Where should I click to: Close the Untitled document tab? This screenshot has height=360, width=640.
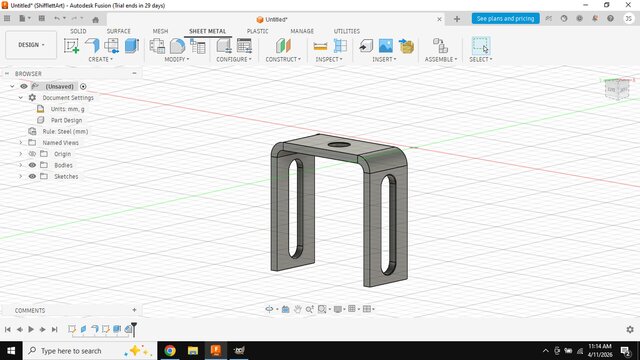click(439, 19)
